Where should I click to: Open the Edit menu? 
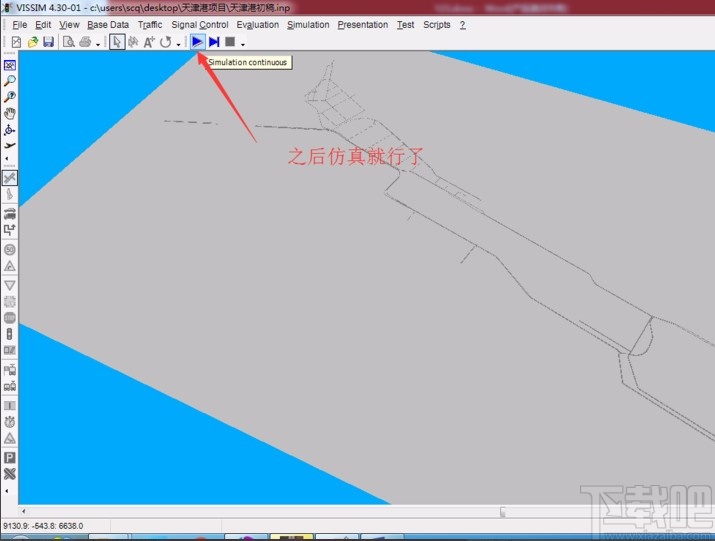[x=43, y=25]
